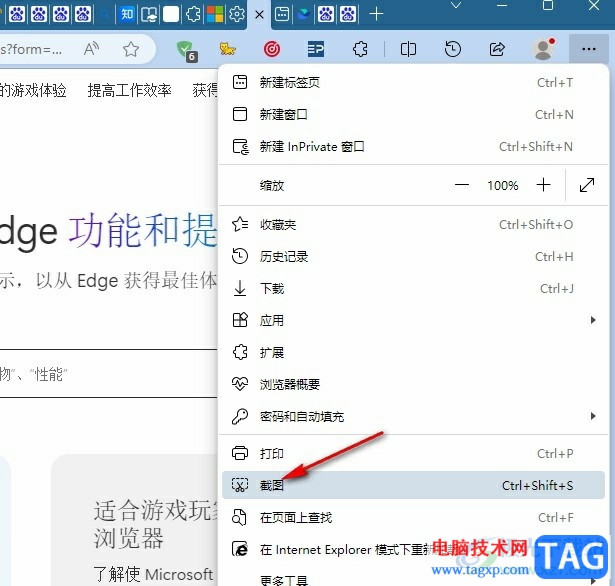
Task: Open Downloads (下载) menu item
Action: [413, 289]
